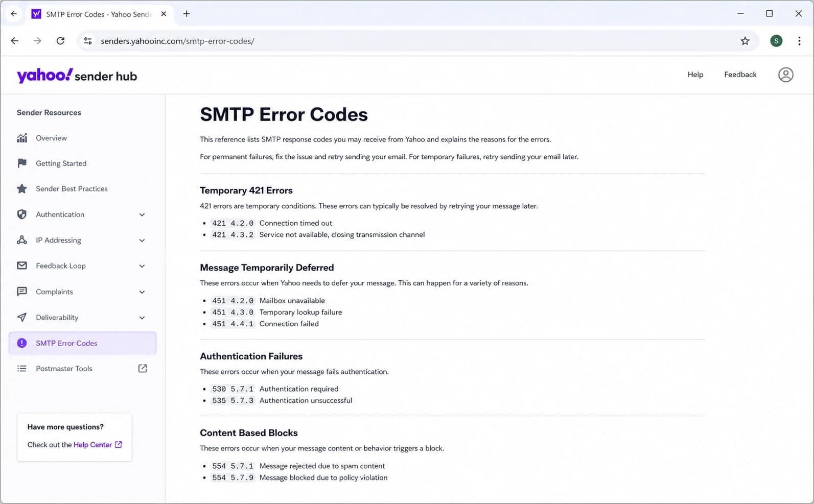Click the Authentication Failures heading
This screenshot has width=814, height=504.
pyautogui.click(x=251, y=356)
